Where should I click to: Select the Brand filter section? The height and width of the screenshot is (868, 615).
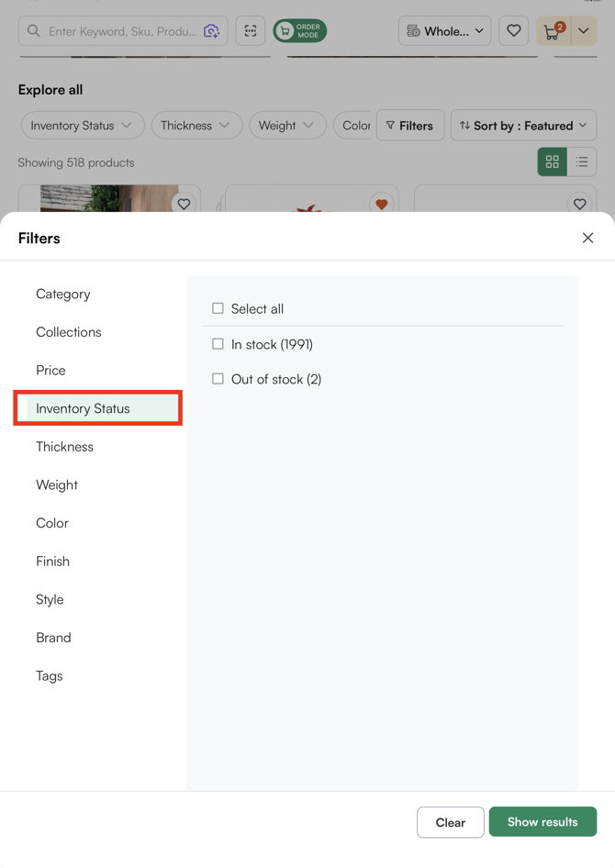pos(52,638)
